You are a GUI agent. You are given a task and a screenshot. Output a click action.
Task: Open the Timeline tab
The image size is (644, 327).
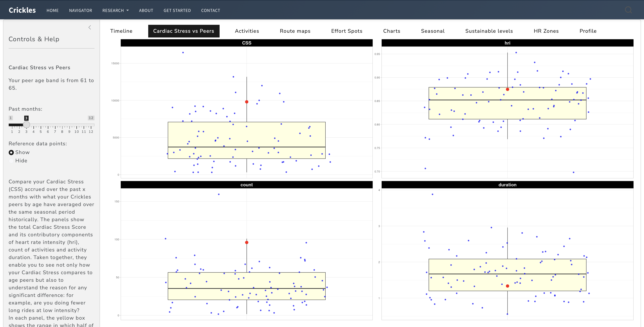pyautogui.click(x=121, y=31)
